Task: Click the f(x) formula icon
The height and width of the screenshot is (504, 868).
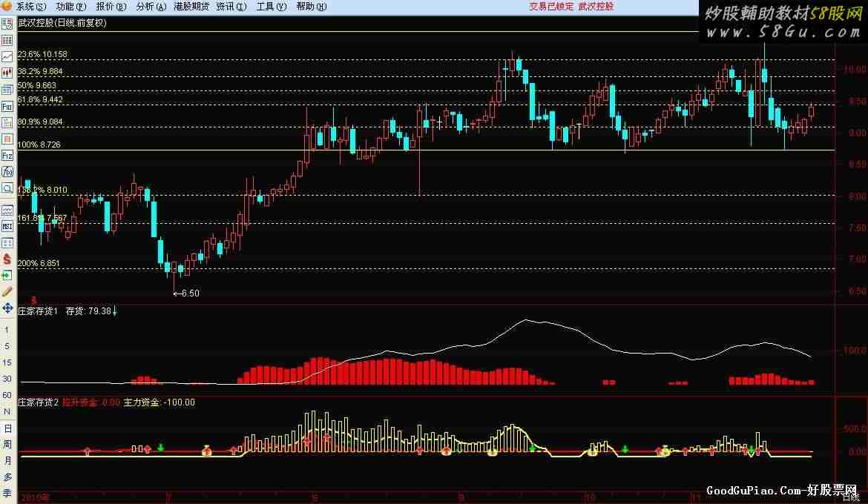Action: 7,172
